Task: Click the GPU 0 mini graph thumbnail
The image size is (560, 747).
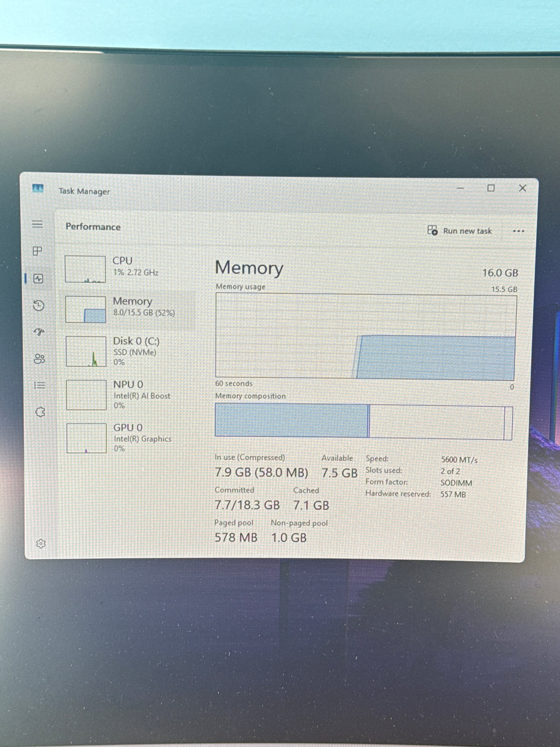Action: click(86, 438)
